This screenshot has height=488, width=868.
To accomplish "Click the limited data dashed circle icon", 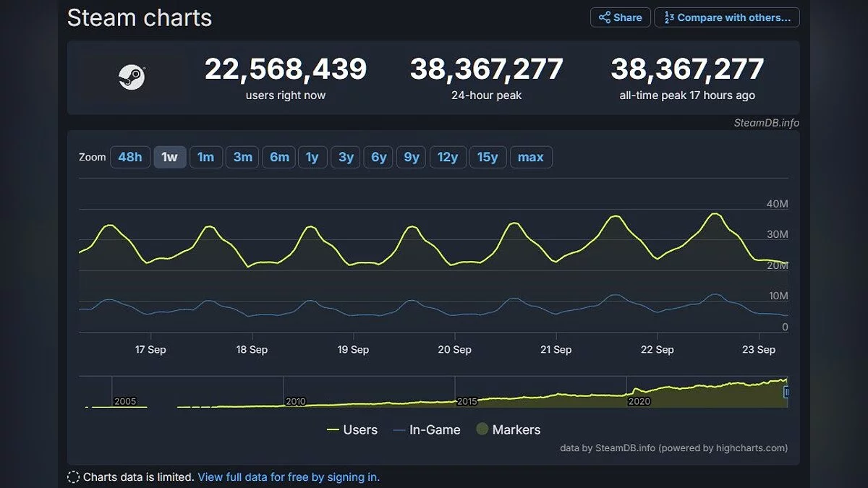I will (x=73, y=476).
